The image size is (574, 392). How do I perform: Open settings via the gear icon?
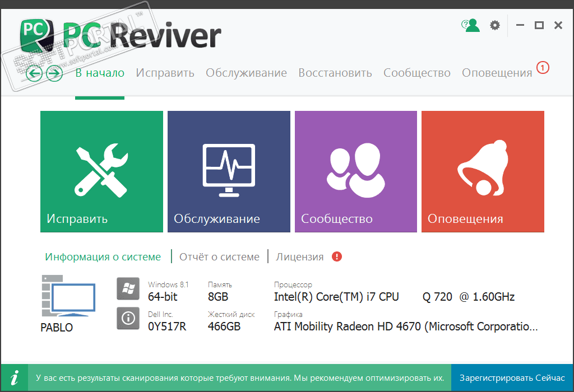(495, 25)
